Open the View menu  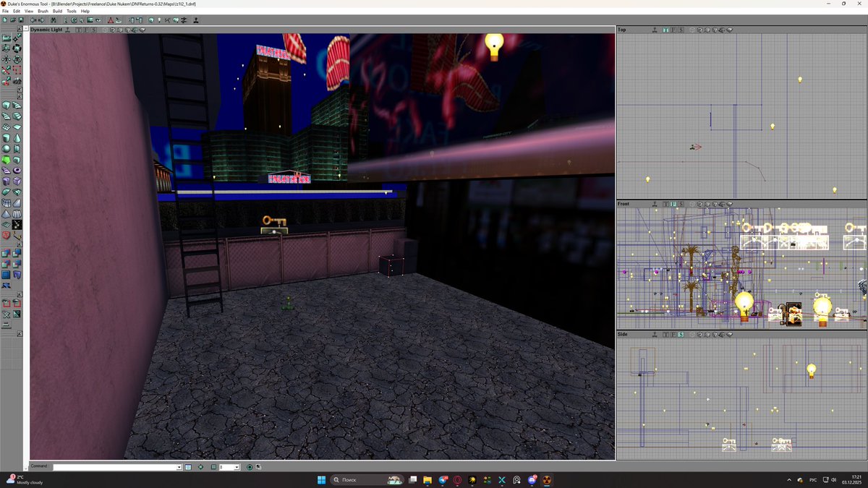point(29,12)
